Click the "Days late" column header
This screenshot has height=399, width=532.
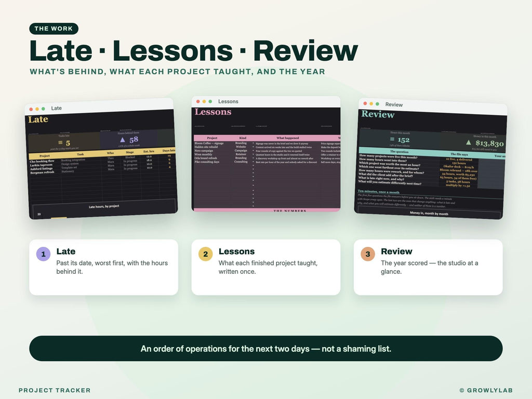pos(169,150)
